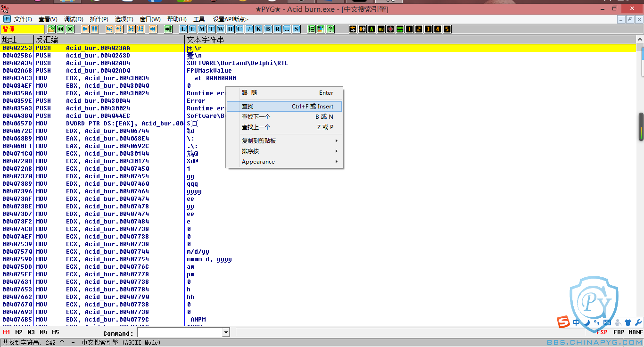Click the Step over toolbar icon
The width and height of the screenshot is (644, 347).
tap(119, 29)
